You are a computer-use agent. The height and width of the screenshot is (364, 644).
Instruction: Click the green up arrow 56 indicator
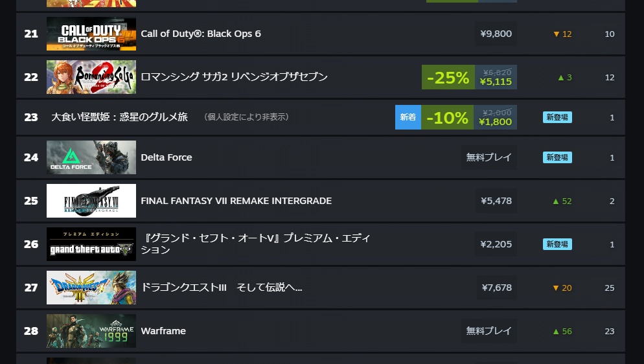[x=562, y=331]
